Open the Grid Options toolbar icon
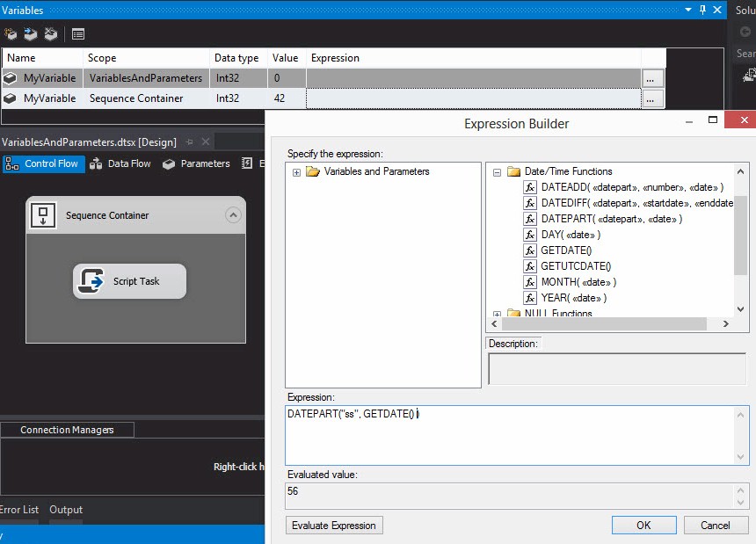756x544 pixels. [77, 33]
